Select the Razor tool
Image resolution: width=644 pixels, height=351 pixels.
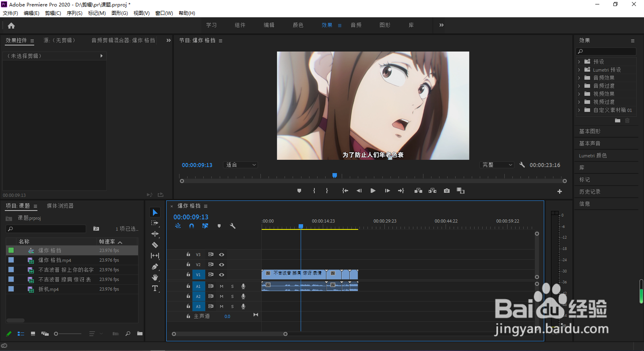(x=155, y=245)
